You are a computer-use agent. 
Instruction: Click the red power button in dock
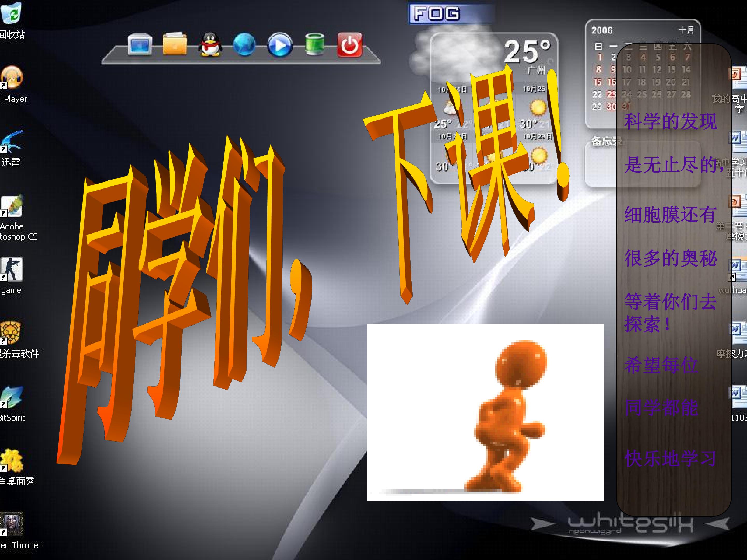coord(350,45)
